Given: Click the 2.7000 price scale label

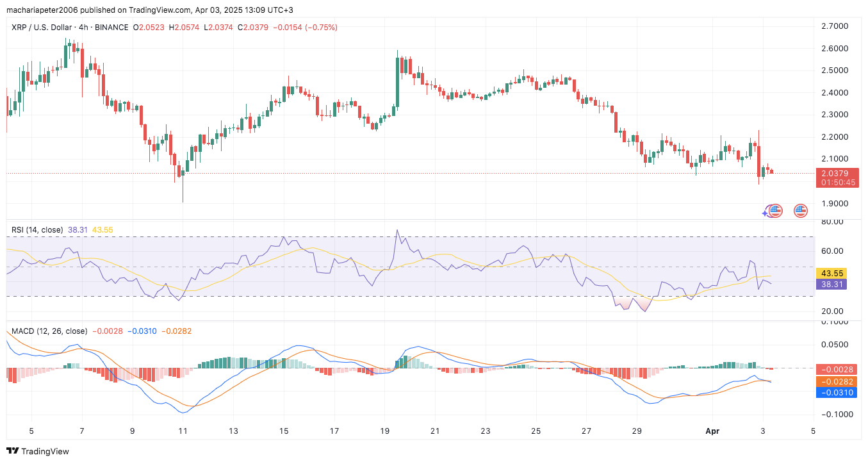Looking at the screenshot, I should (x=835, y=26).
